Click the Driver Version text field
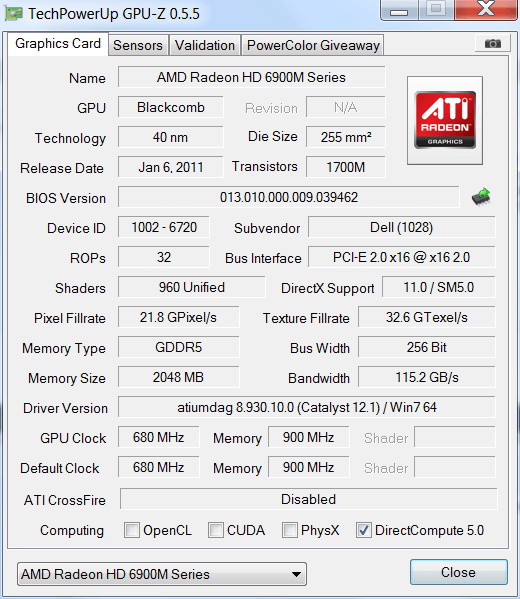This screenshot has width=520, height=599. pos(307,407)
